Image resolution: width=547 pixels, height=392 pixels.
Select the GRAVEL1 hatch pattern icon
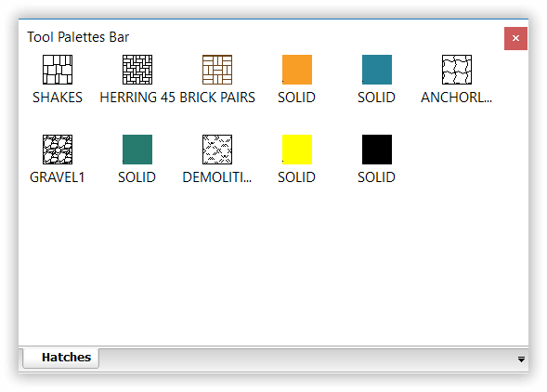click(x=58, y=150)
